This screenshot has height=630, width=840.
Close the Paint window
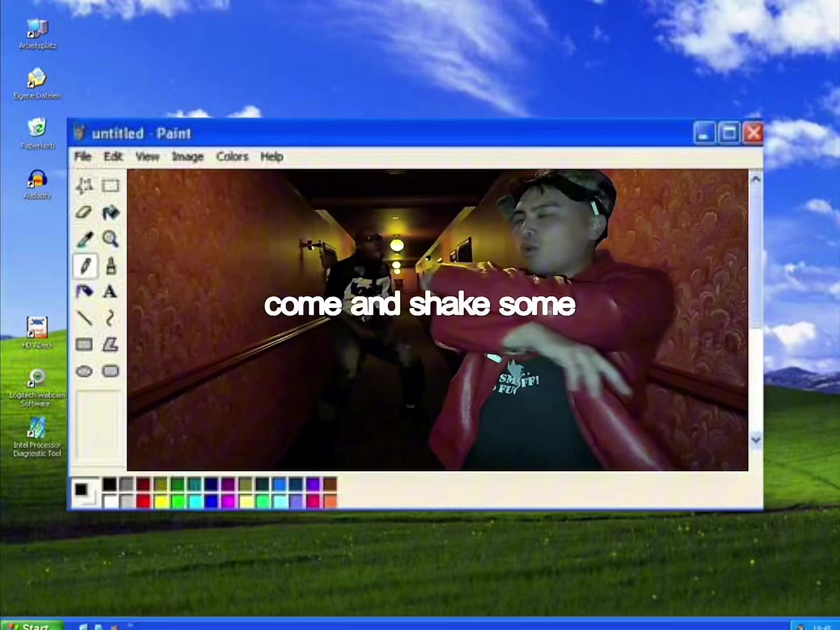click(753, 133)
